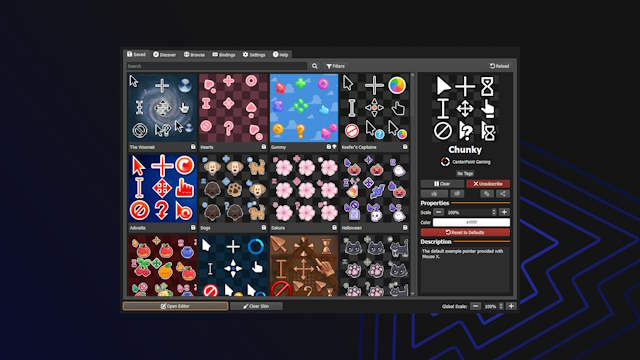This screenshot has height=360, width=640.
Task: Open the Filters options
Action: (336, 66)
